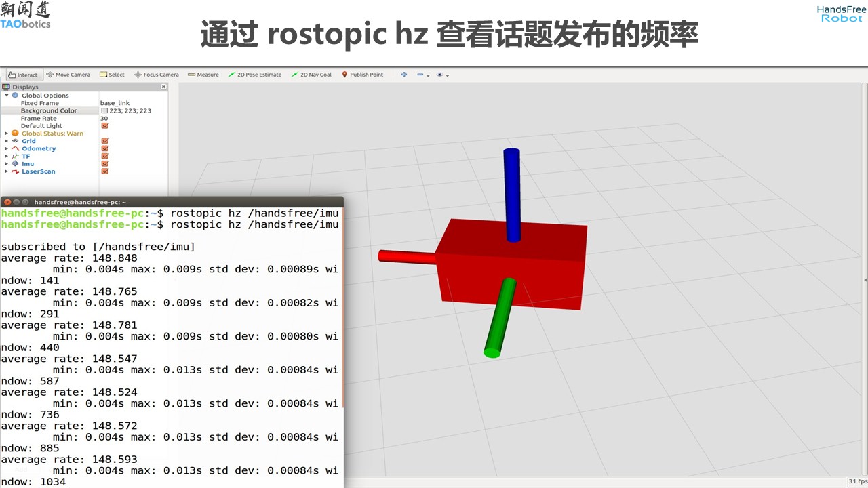868x488 pixels.
Task: Select the Background Color property row
Action: coord(84,110)
